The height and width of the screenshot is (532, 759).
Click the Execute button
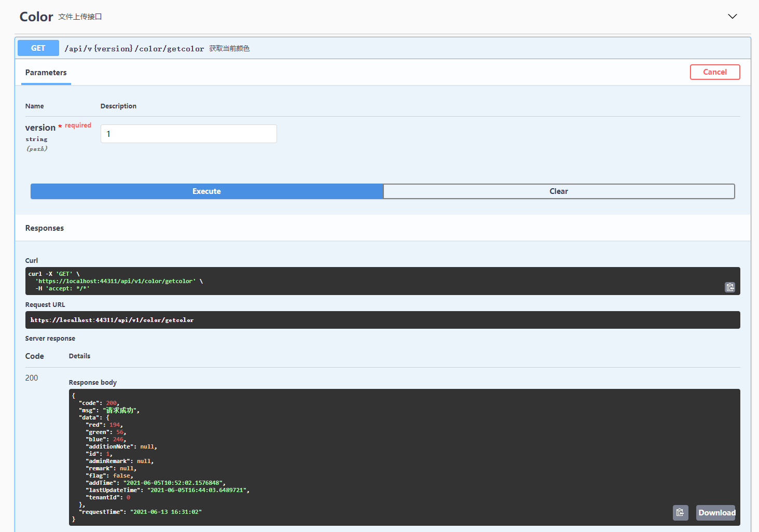tap(206, 191)
